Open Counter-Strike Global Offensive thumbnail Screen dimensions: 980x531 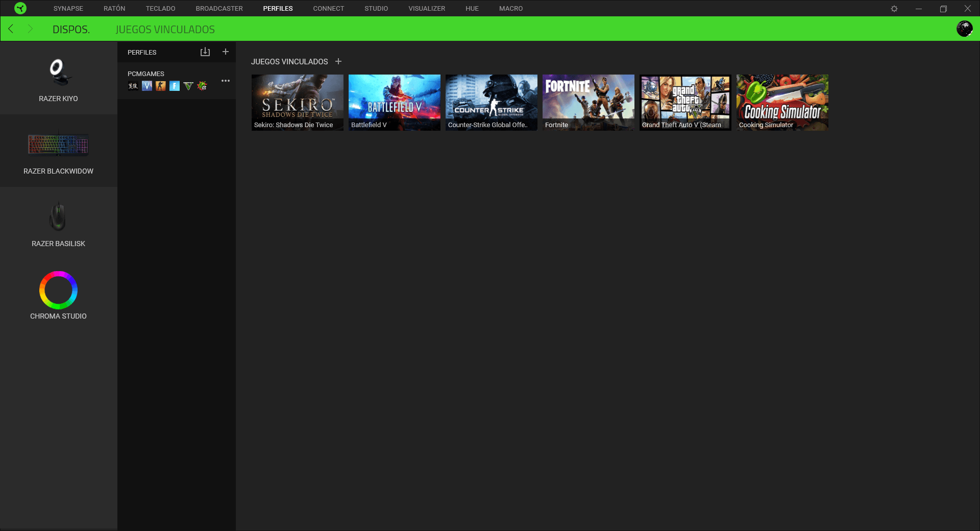[x=492, y=103]
